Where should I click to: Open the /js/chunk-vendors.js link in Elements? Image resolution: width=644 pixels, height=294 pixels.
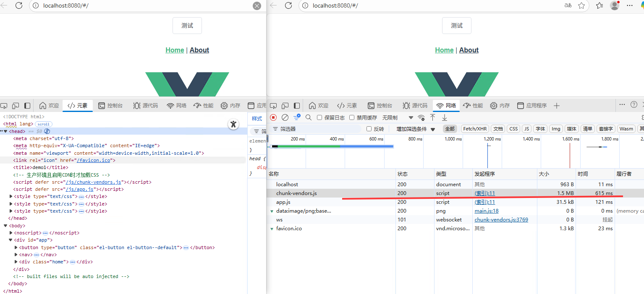click(x=94, y=182)
